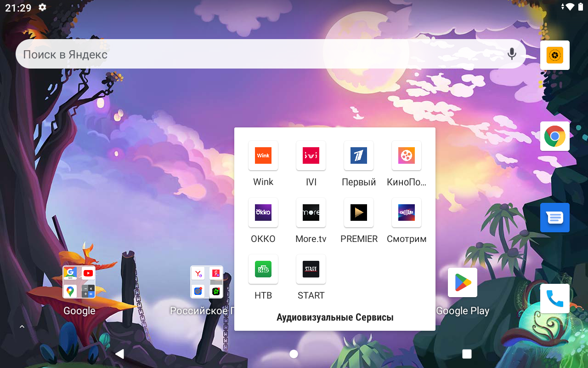Tap the Android home button
Viewport: 588px width, 368px height.
[294, 354]
